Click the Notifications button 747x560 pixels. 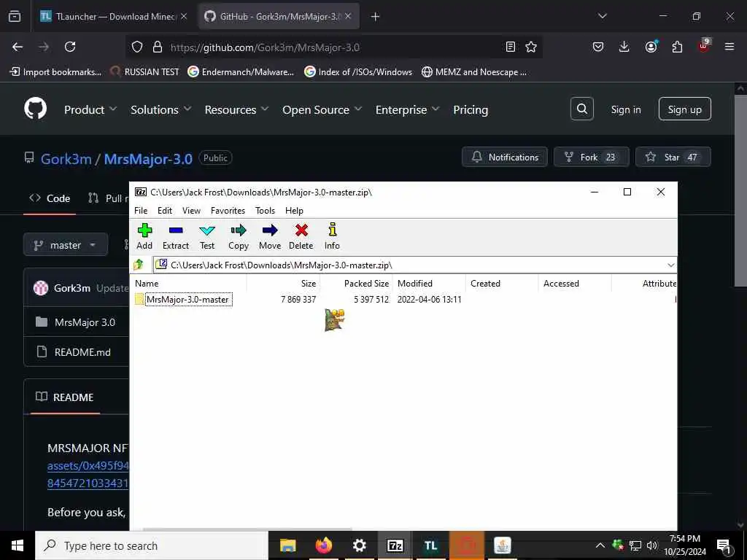click(505, 157)
